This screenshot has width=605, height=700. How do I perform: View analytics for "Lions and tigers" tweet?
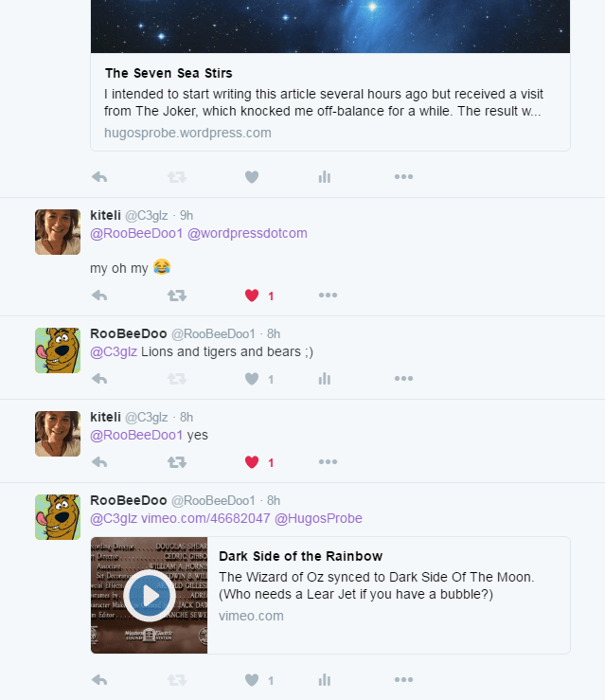(325, 379)
